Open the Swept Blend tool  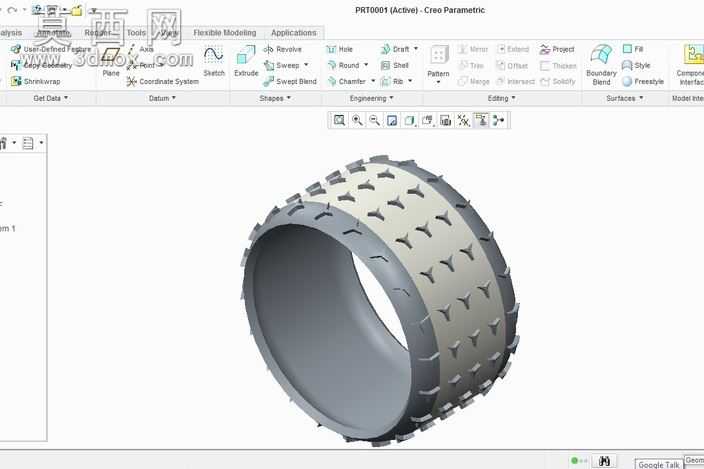pyautogui.click(x=290, y=81)
